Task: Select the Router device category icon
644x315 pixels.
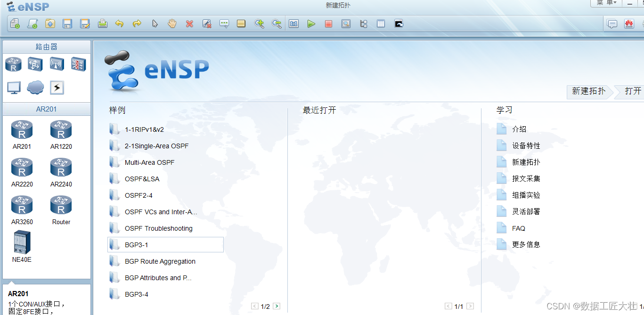Action: tap(13, 64)
